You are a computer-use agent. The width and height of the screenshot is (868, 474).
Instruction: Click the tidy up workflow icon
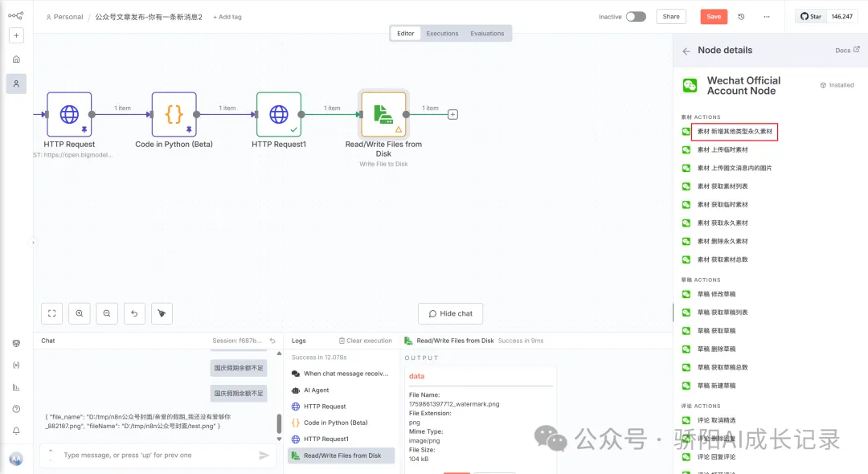(162, 313)
